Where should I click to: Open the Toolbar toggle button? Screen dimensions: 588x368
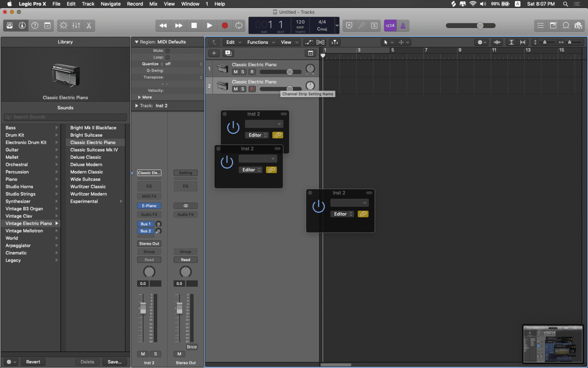47,25
